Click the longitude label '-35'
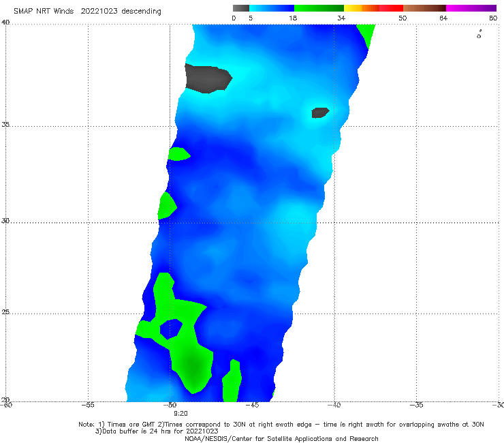504x443 pixels. point(417,405)
